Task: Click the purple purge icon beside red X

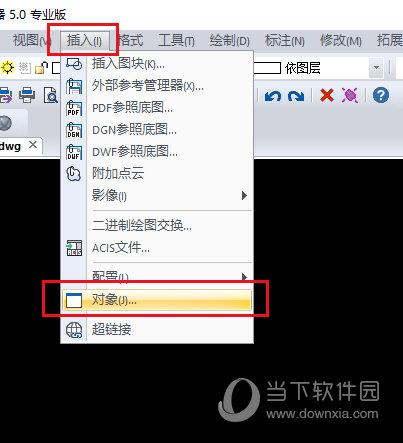Action: [350, 95]
